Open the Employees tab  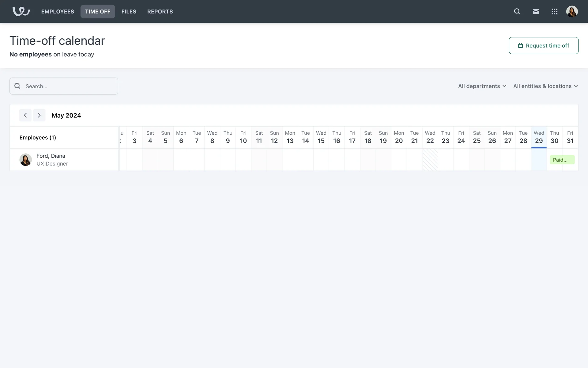tap(58, 11)
